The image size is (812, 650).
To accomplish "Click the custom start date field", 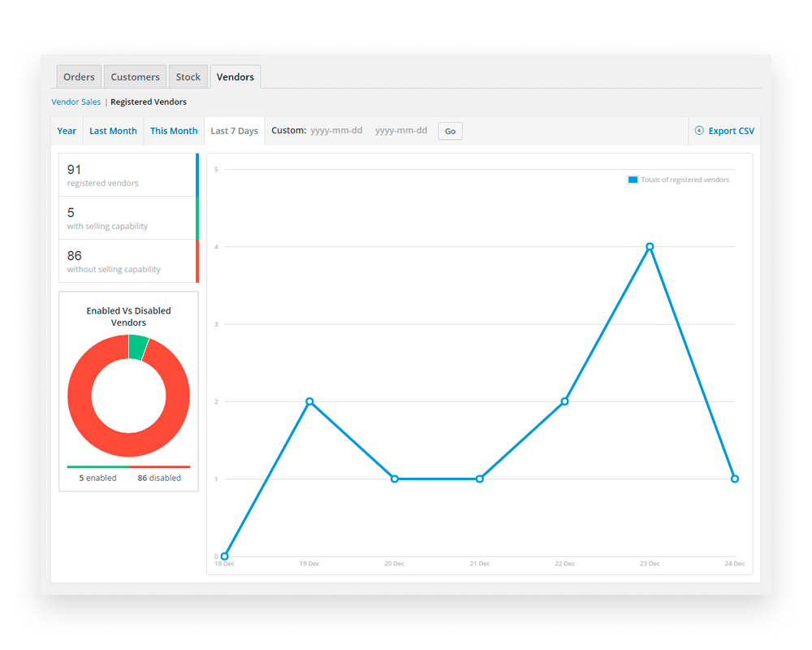I will point(336,131).
